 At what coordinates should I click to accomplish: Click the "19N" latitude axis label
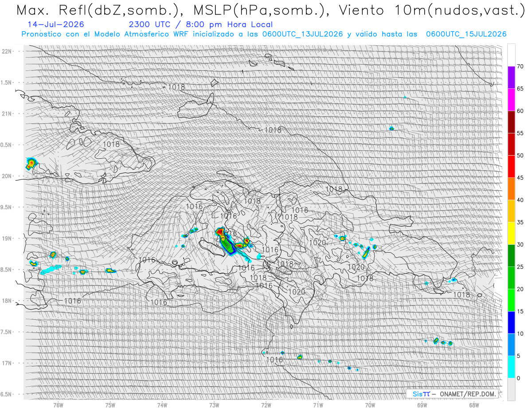[7, 238]
